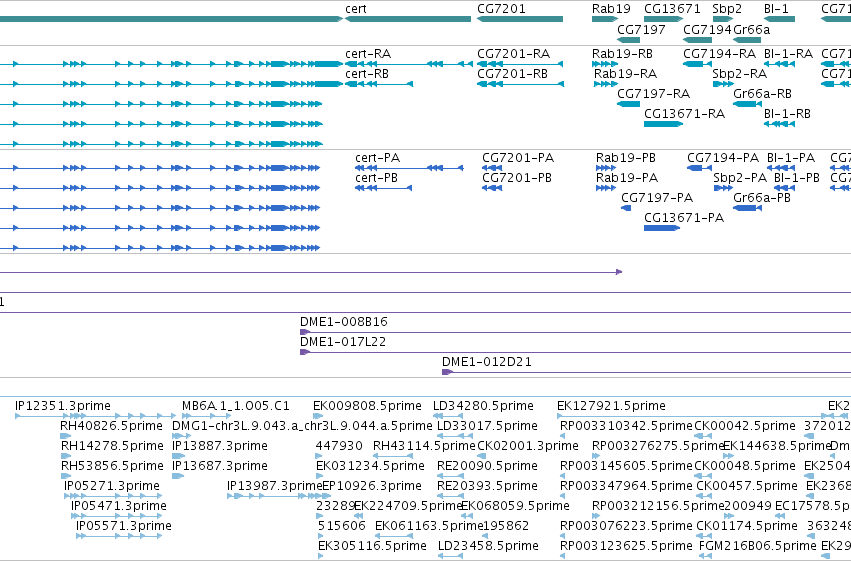851x561 pixels.
Task: Select the IP05571.3prime EST label
Action: 124,526
